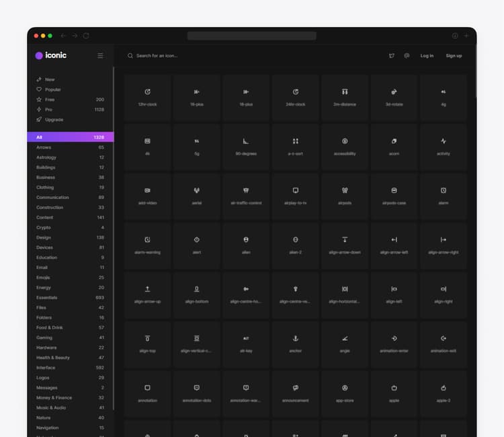Pick the 3d-rotate icon
Screen dimensions: 504x437
pyautogui.click(x=394, y=97)
